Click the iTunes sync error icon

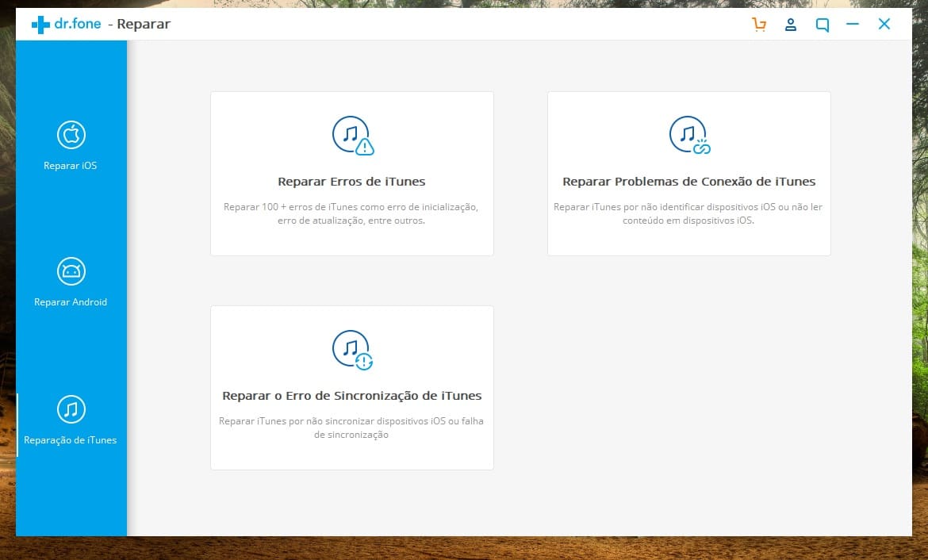[x=353, y=350]
